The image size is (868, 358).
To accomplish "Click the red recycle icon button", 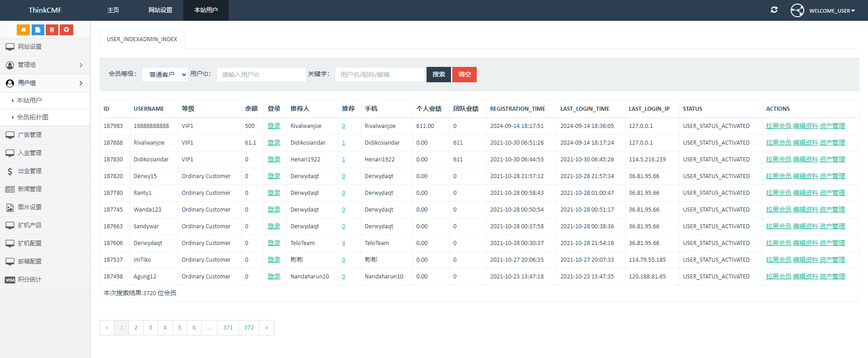I will (66, 30).
